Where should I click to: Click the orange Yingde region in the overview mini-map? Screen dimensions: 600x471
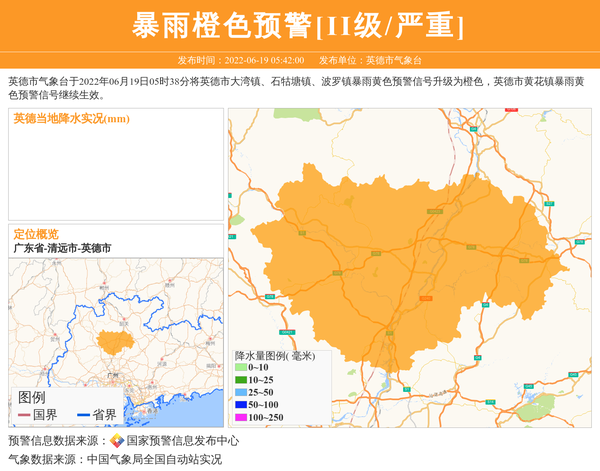point(115,342)
